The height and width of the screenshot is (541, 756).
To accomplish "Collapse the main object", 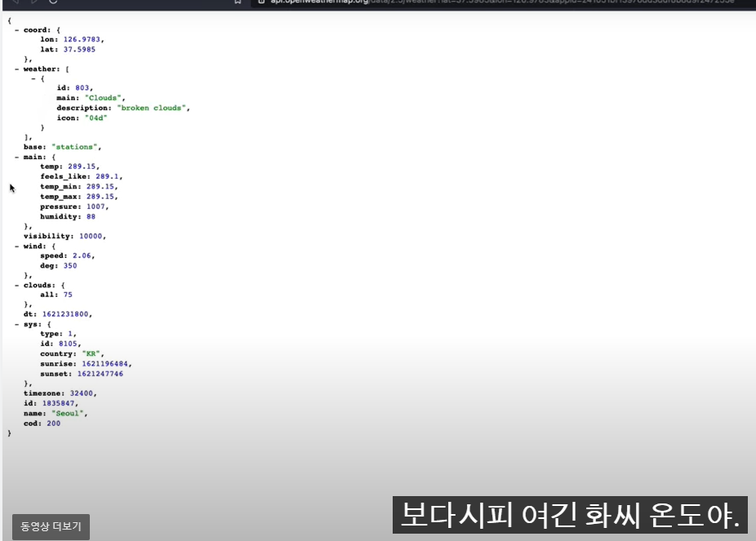I will point(17,157).
